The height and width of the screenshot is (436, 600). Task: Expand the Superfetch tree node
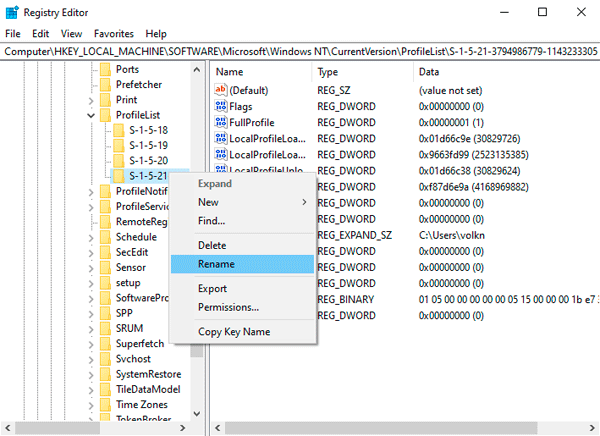[91, 345]
